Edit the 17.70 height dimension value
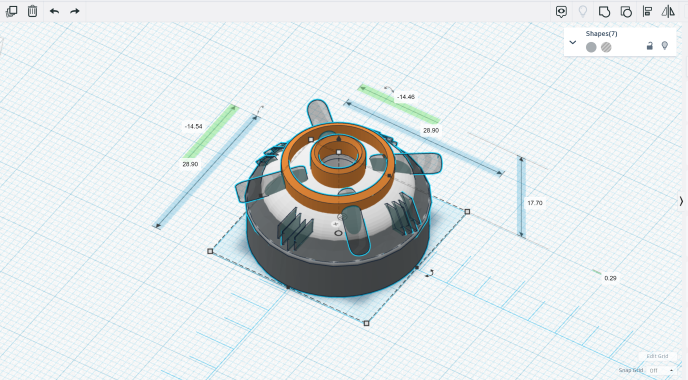The width and height of the screenshot is (688, 380). [x=535, y=203]
